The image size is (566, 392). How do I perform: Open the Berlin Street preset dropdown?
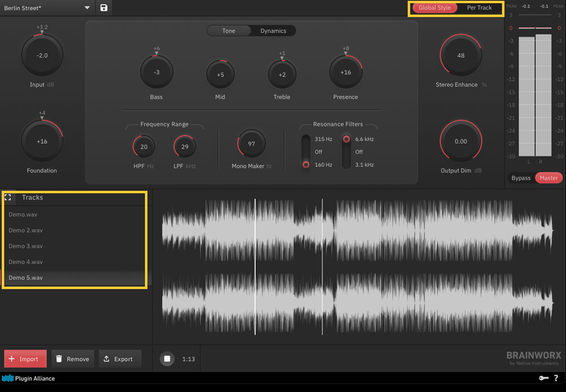coord(47,7)
